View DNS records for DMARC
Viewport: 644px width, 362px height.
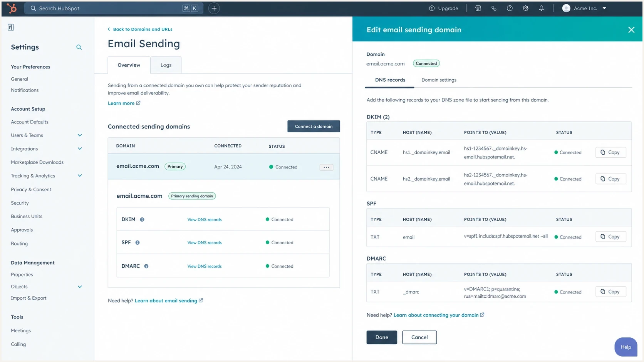point(205,266)
